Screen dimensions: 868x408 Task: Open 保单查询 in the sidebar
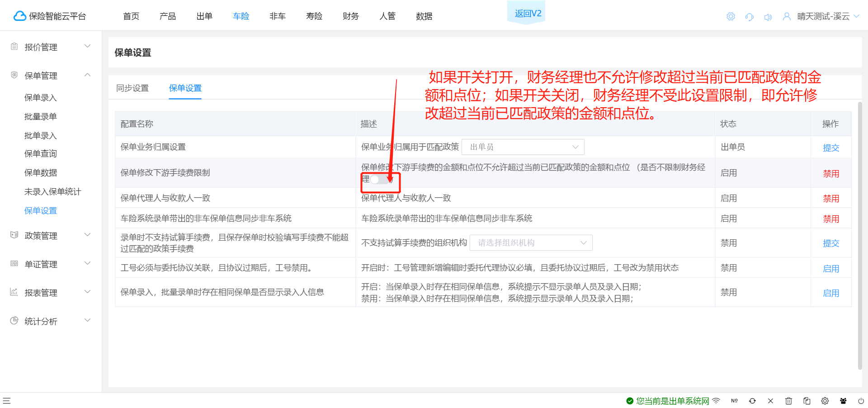(41, 154)
